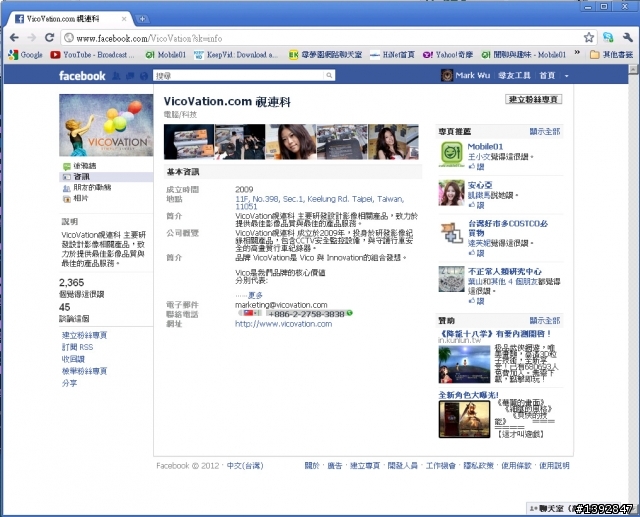This screenshot has width=640, height=517.
Task: Open the first photo strip thumbnail
Action: point(189,142)
